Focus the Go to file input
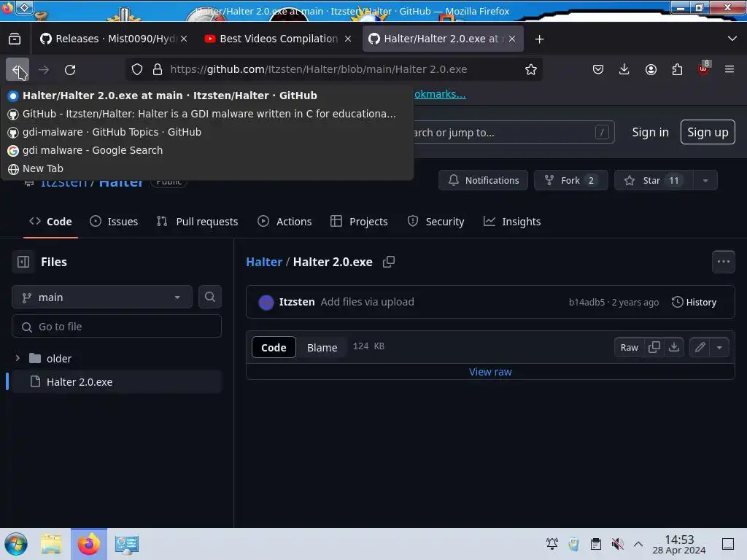The height and width of the screenshot is (560, 747). coord(117,327)
